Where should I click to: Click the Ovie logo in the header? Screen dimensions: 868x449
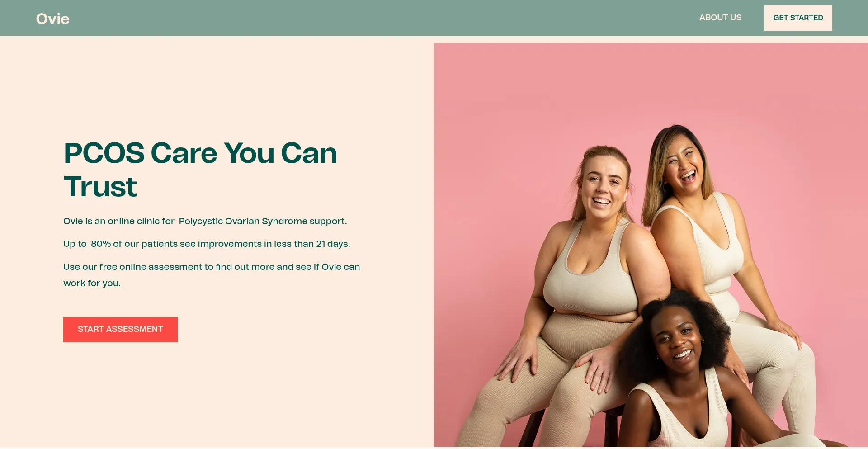click(x=52, y=19)
